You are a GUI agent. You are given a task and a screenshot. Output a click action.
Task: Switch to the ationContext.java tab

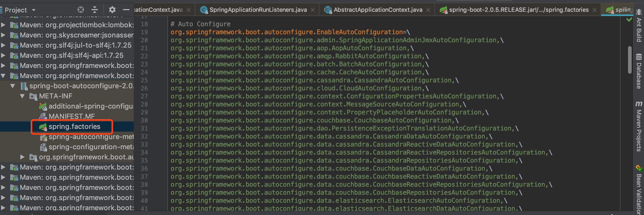pos(158,10)
